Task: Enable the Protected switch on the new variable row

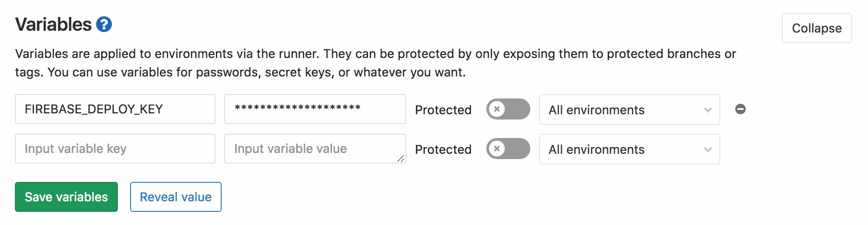Action: coord(508,149)
